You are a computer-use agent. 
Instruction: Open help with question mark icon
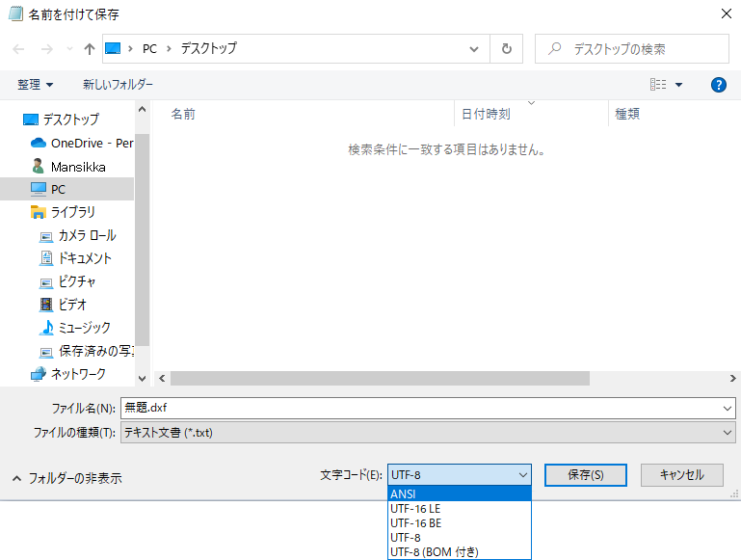718,85
